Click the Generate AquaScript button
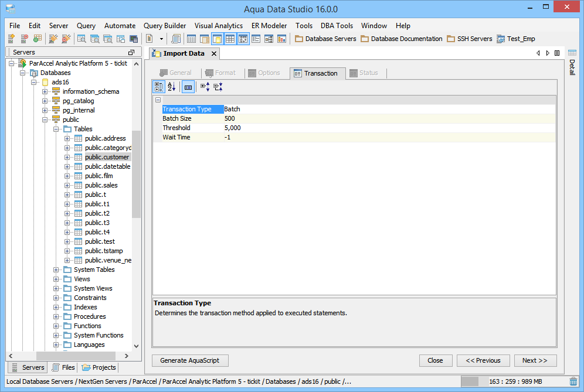Viewport: 584px width, 392px height. click(x=190, y=360)
